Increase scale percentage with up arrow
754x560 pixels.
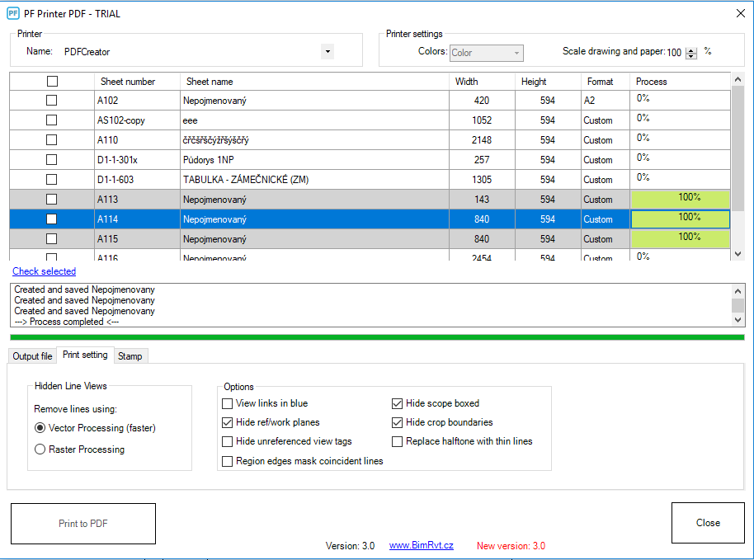pyautogui.click(x=690, y=48)
